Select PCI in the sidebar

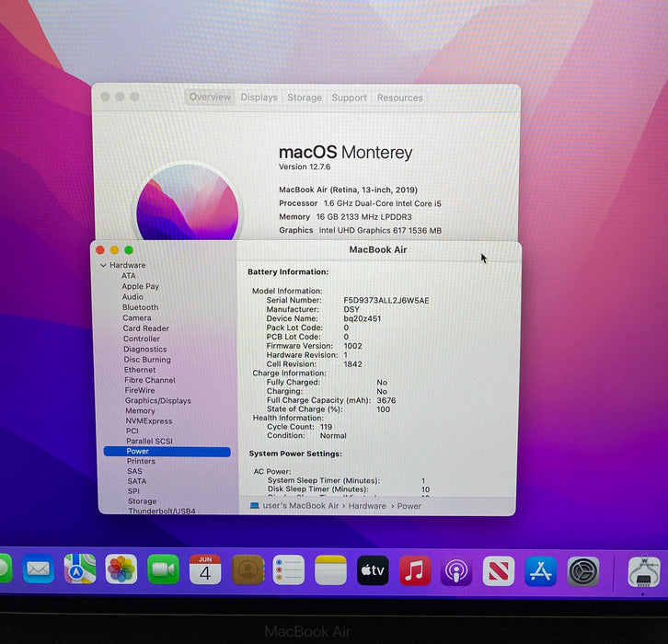pyautogui.click(x=132, y=431)
